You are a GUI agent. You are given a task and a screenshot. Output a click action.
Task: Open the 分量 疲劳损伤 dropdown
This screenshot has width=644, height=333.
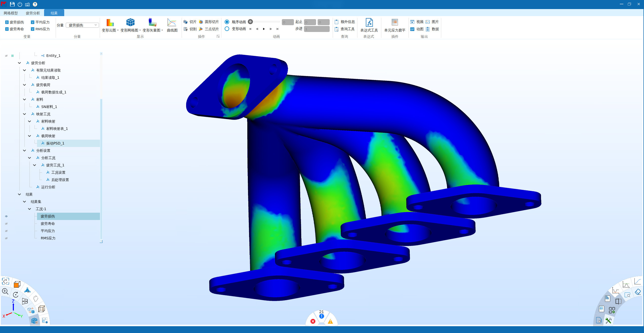[x=82, y=25]
